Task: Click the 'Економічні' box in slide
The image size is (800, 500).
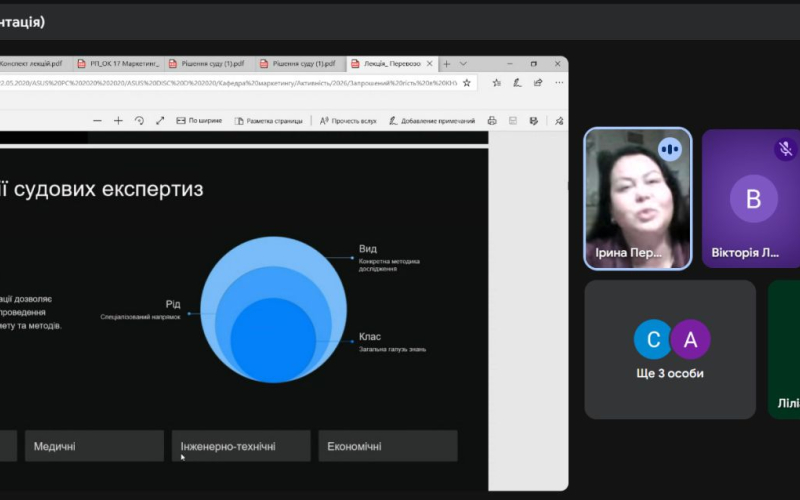Action: click(387, 446)
